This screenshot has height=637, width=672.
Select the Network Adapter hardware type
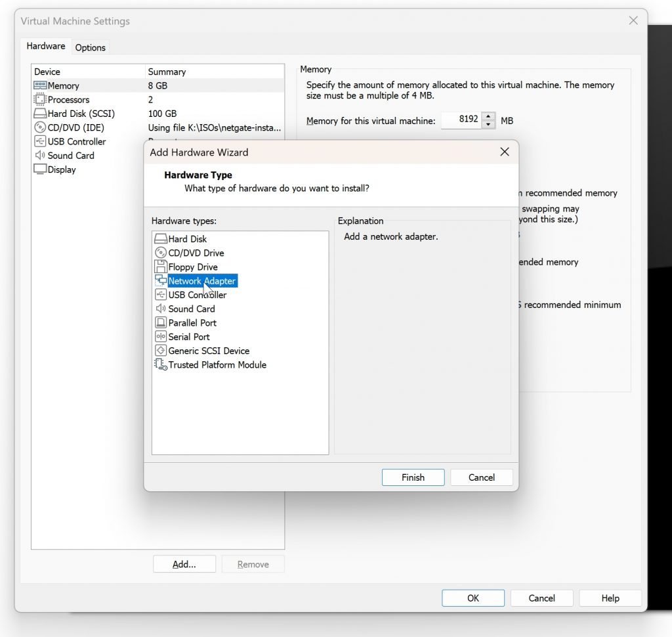(x=202, y=281)
